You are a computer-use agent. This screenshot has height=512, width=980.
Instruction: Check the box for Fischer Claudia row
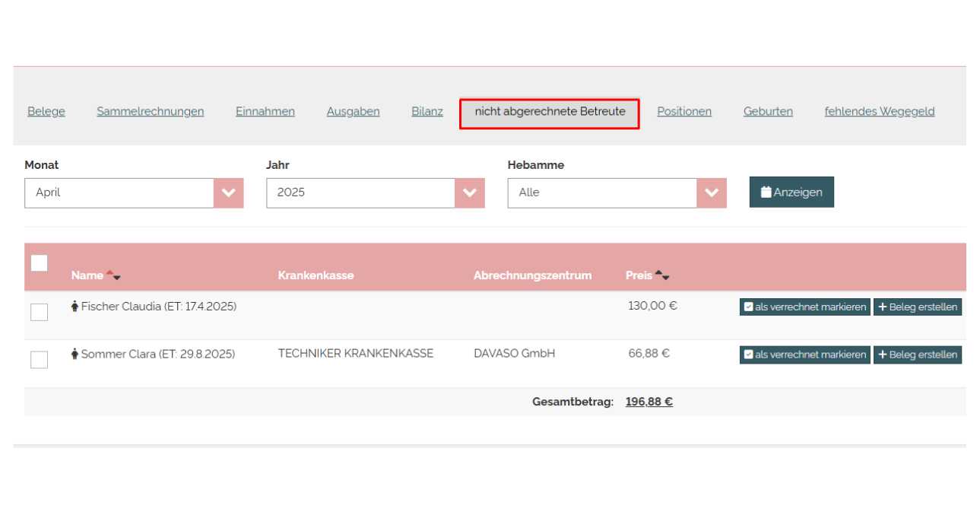coord(39,312)
